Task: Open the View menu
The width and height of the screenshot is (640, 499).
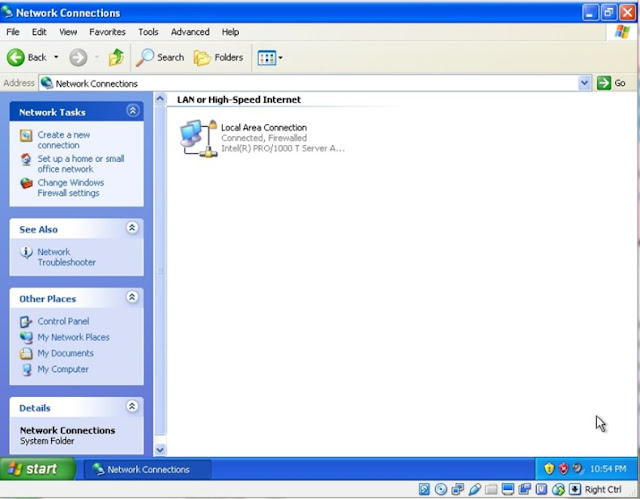Action: (68, 32)
